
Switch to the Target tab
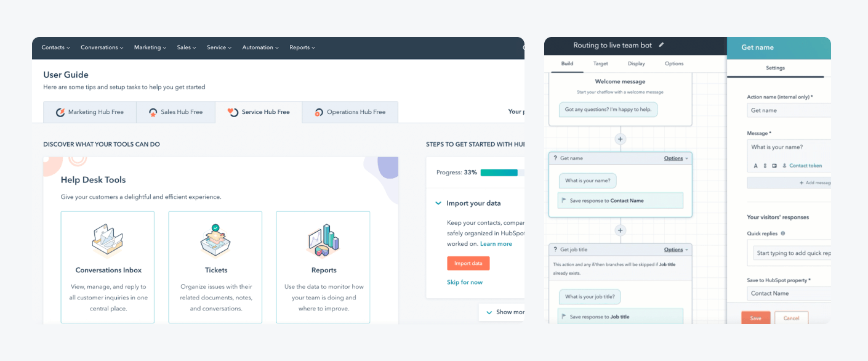click(x=600, y=63)
